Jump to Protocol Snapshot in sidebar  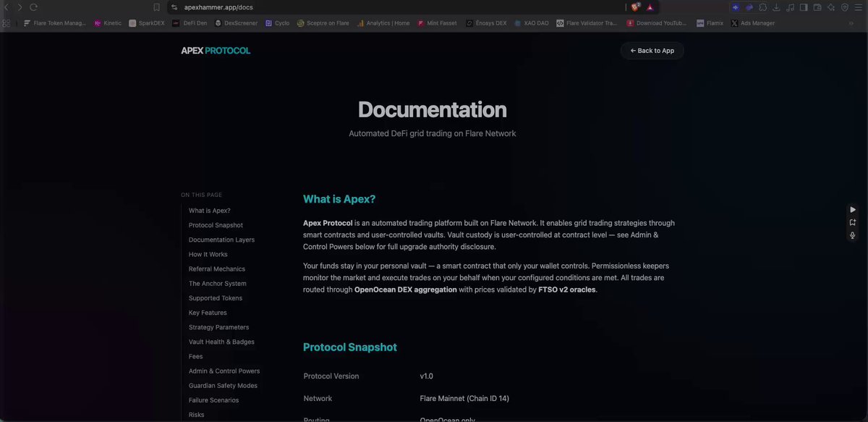pyautogui.click(x=216, y=225)
